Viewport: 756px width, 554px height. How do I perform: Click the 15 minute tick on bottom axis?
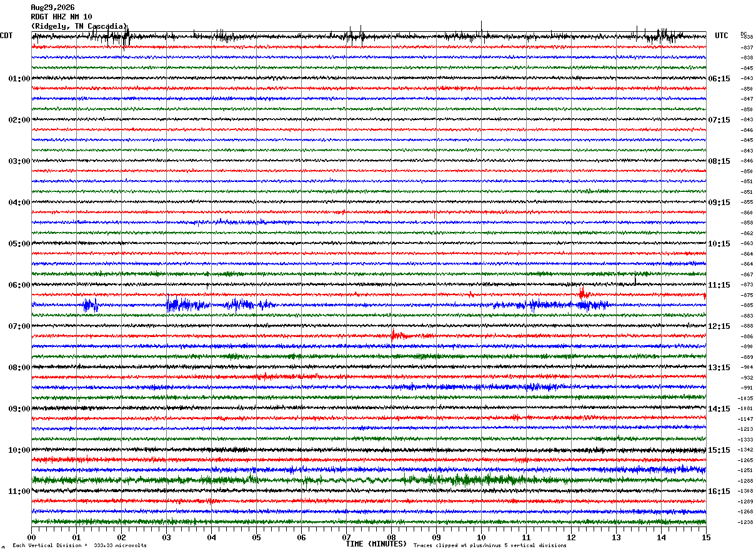coord(706,537)
